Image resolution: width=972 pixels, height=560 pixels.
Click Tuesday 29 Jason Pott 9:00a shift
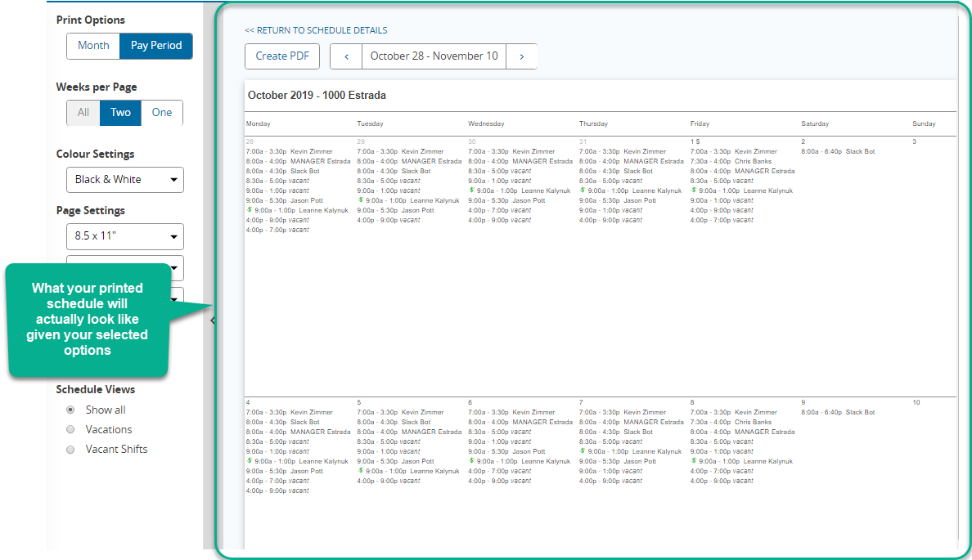point(395,211)
